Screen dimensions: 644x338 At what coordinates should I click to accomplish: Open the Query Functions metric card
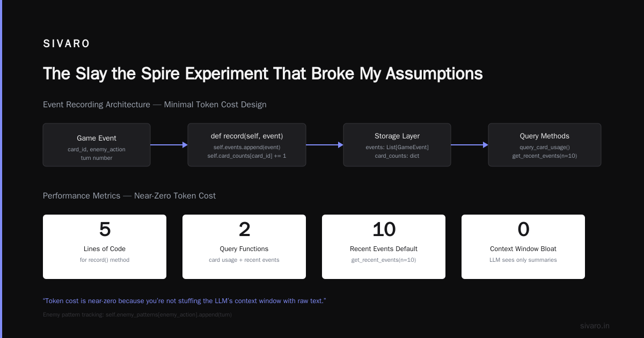pos(244,247)
